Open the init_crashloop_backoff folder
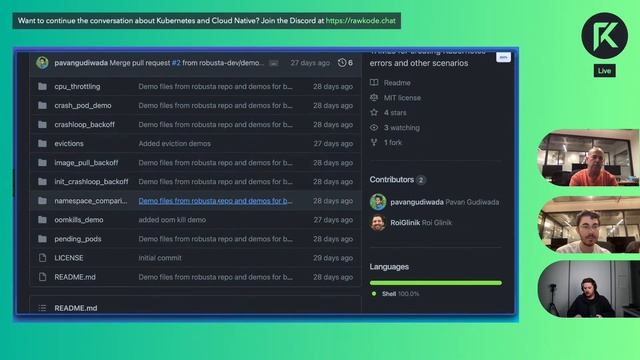Image resolution: width=640 pixels, height=360 pixels. [x=91, y=182]
